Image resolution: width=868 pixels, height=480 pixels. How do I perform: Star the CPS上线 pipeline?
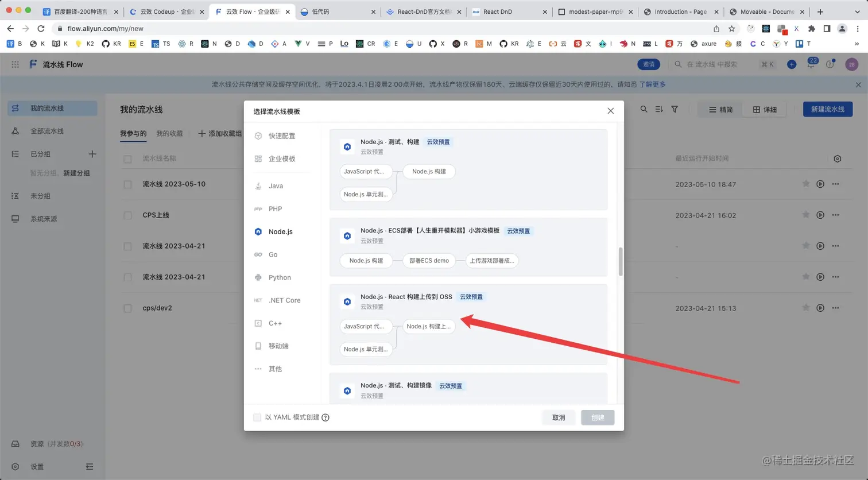coord(806,215)
